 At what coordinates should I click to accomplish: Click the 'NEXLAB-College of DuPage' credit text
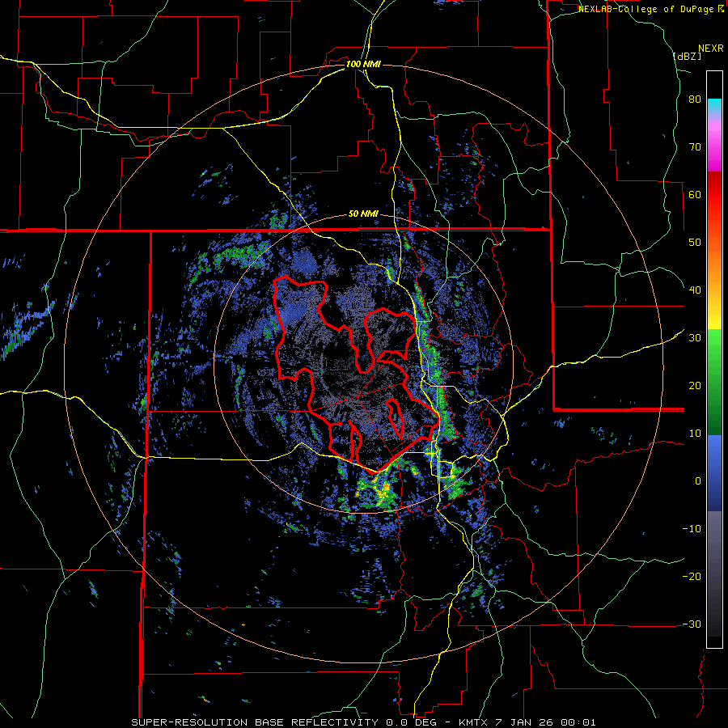point(646,9)
